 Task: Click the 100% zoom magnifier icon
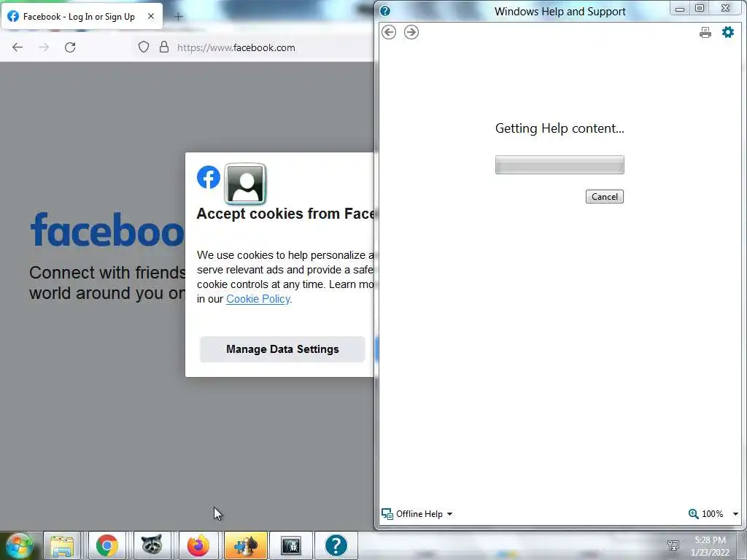pos(693,514)
